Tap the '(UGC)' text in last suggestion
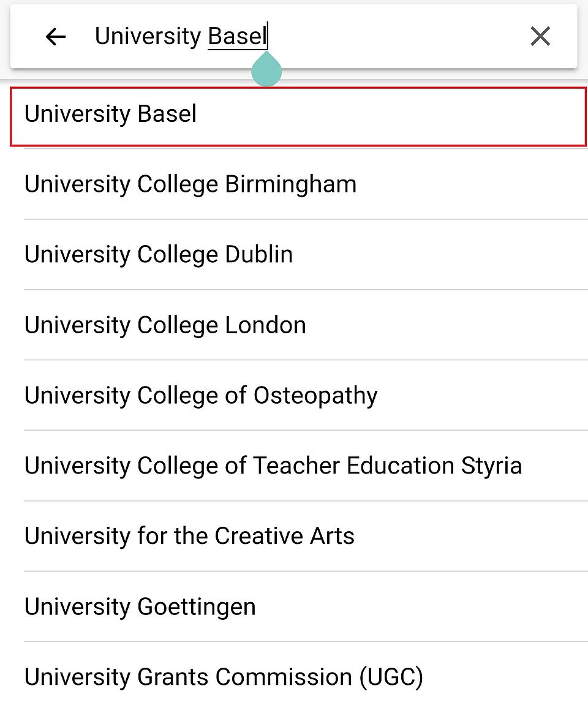This screenshot has height=710, width=588. [x=391, y=677]
